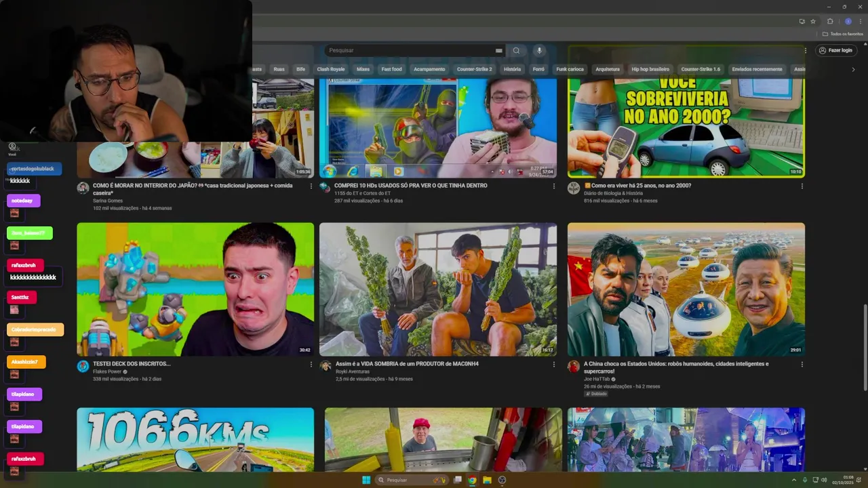
Task: Select the Clash Royale category chip
Action: pos(331,69)
